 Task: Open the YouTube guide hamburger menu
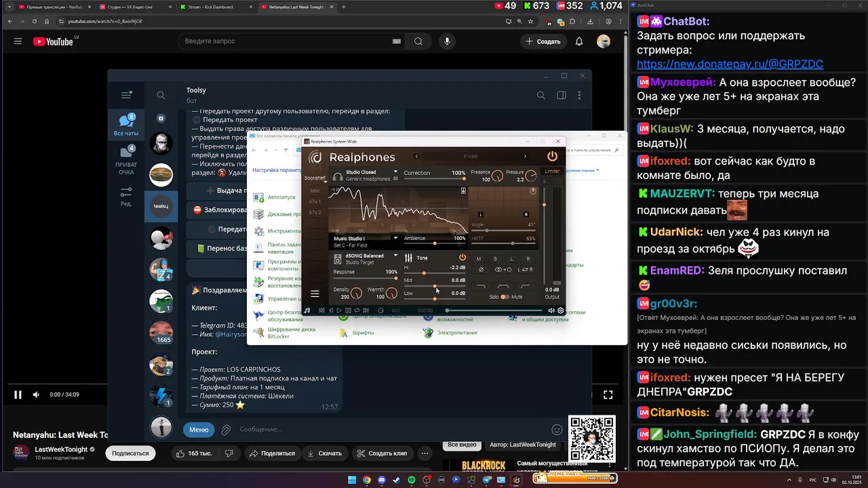[18, 41]
